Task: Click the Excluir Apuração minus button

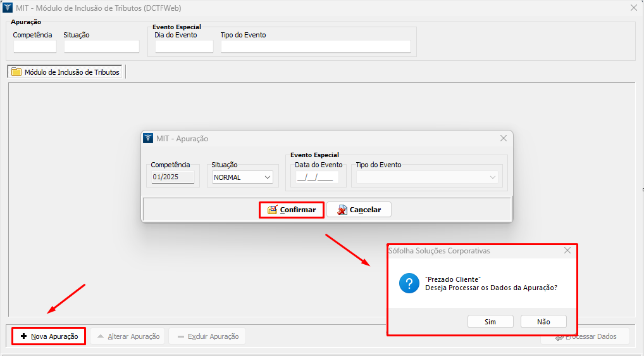Action: click(x=207, y=336)
